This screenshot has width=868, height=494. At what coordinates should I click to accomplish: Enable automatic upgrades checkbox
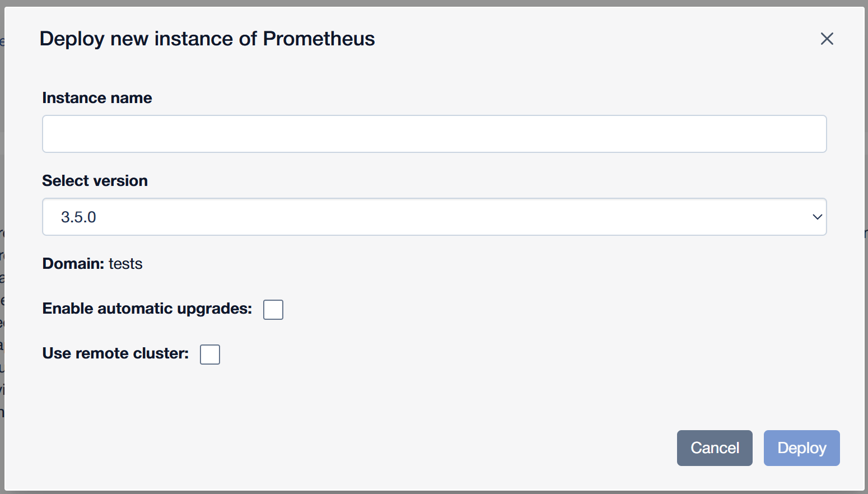[273, 309]
